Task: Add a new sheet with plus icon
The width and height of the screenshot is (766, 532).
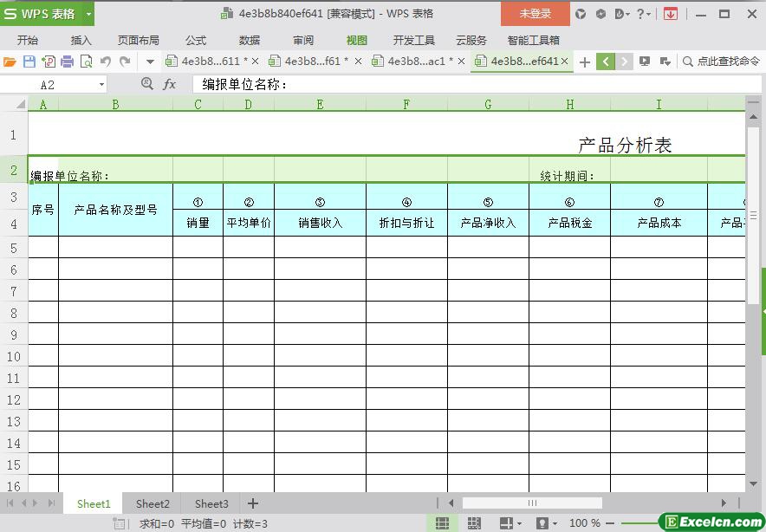Action: tap(252, 503)
